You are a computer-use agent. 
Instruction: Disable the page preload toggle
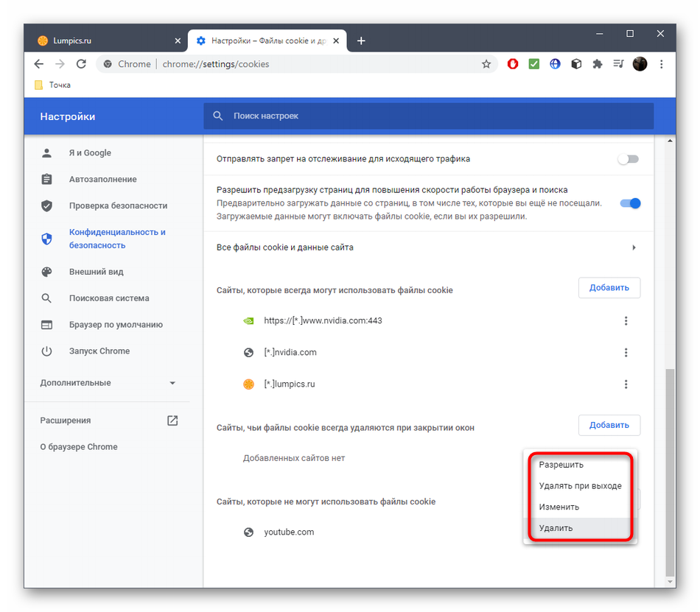[x=630, y=203]
